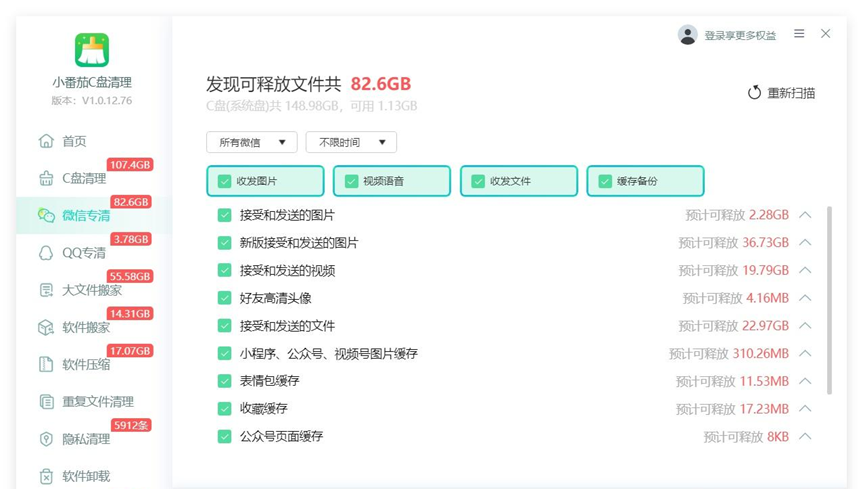Click the QQ penguin icon

46,253
